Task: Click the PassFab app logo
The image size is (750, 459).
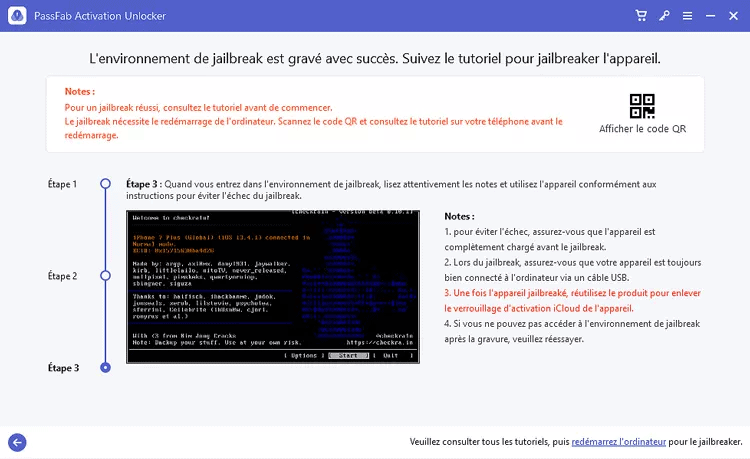Action: 17,16
